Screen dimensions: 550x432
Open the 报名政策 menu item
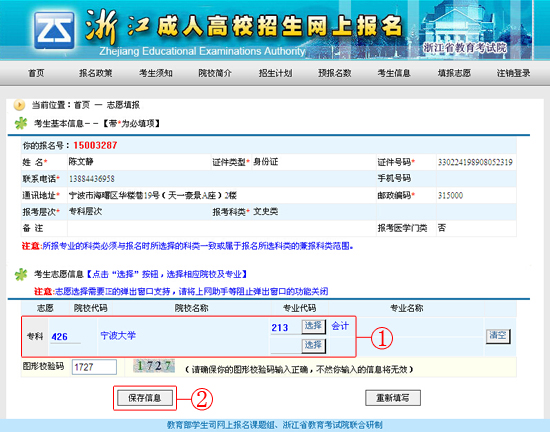(96, 73)
